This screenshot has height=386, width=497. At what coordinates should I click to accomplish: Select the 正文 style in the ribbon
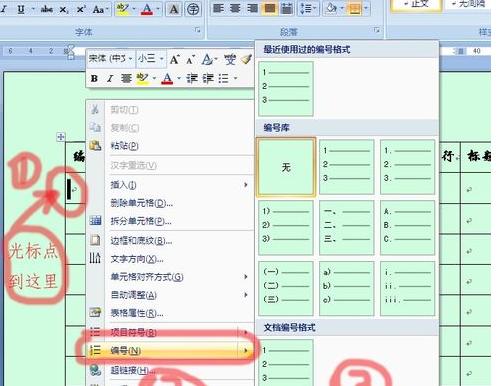click(x=416, y=5)
